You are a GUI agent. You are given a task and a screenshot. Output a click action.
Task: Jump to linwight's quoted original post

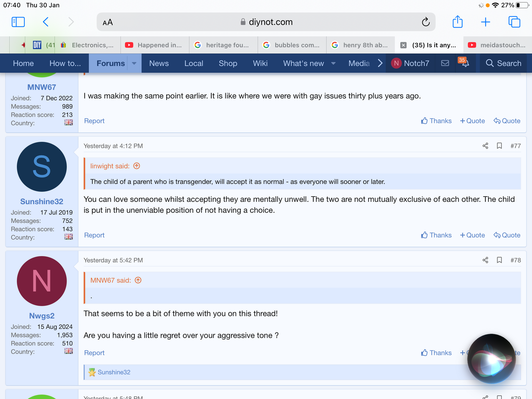click(x=137, y=166)
